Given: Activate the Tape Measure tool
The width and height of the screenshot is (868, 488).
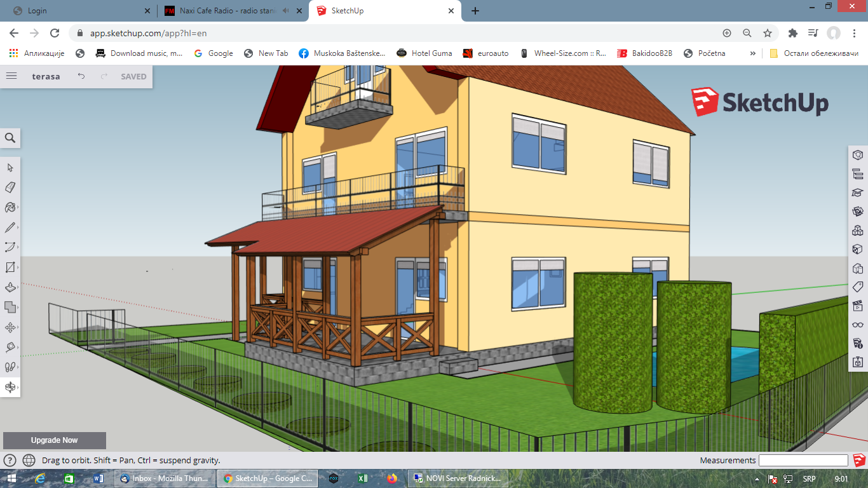Looking at the screenshot, I should [10, 347].
